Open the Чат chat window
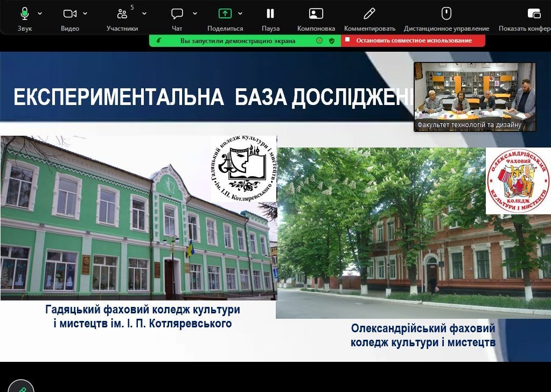The height and width of the screenshot is (392, 551). (177, 14)
